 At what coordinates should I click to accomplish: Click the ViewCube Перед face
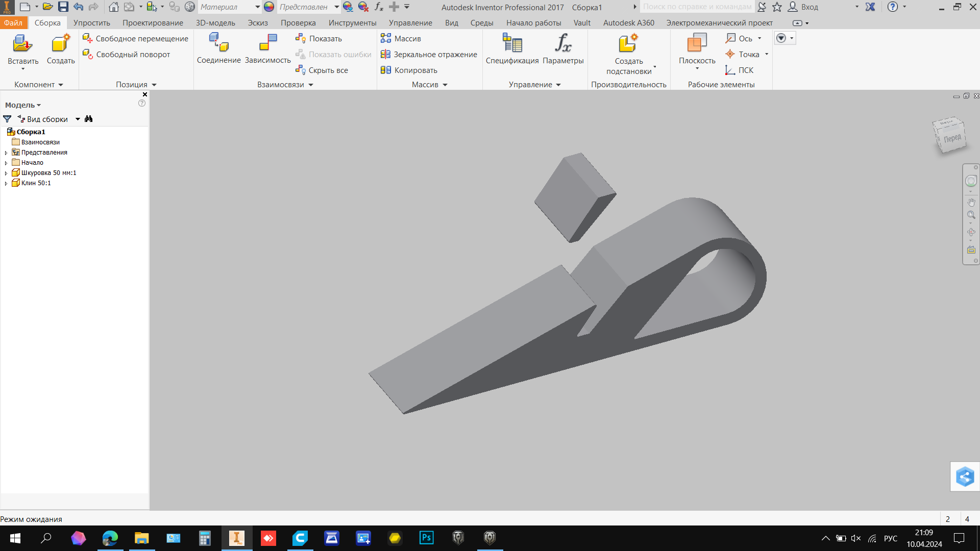click(952, 139)
